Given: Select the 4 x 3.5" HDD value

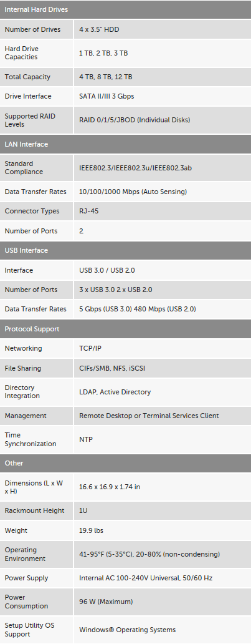Looking at the screenshot, I should 99,29.
